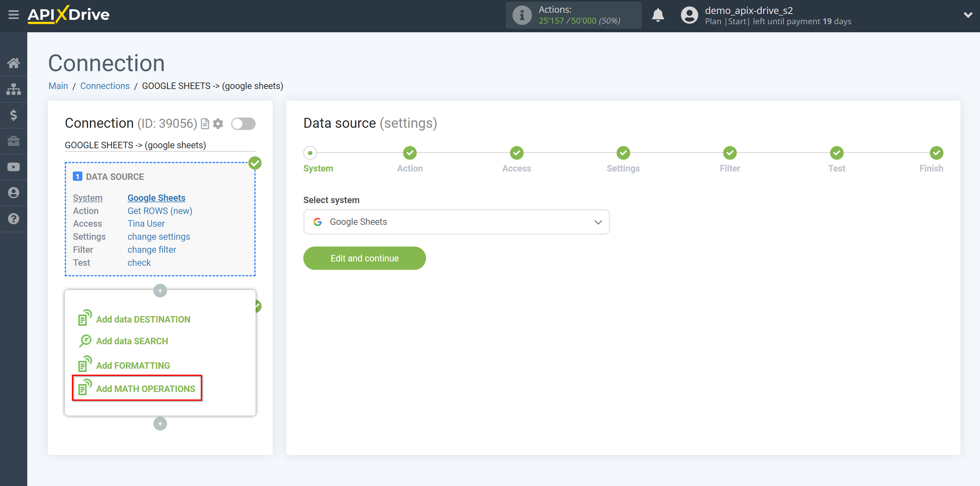Go to the Access step

pos(516,153)
